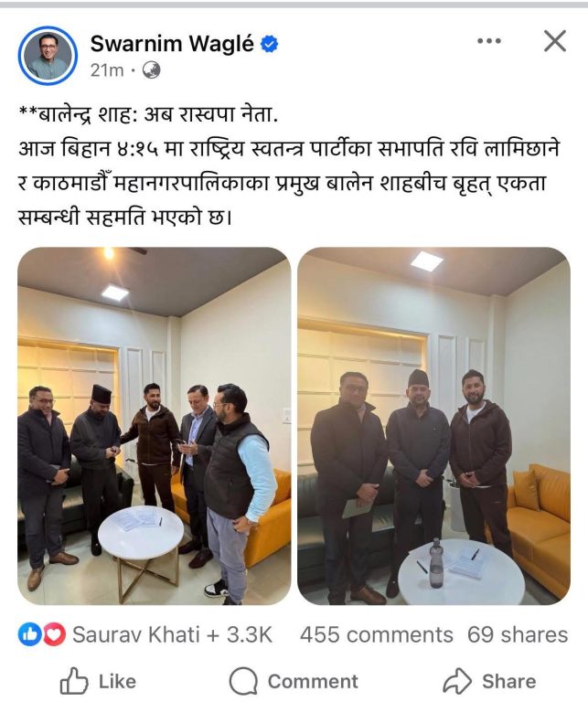This screenshot has height=702, width=588.
Task: Tap the Like button label
Action: coord(117,681)
